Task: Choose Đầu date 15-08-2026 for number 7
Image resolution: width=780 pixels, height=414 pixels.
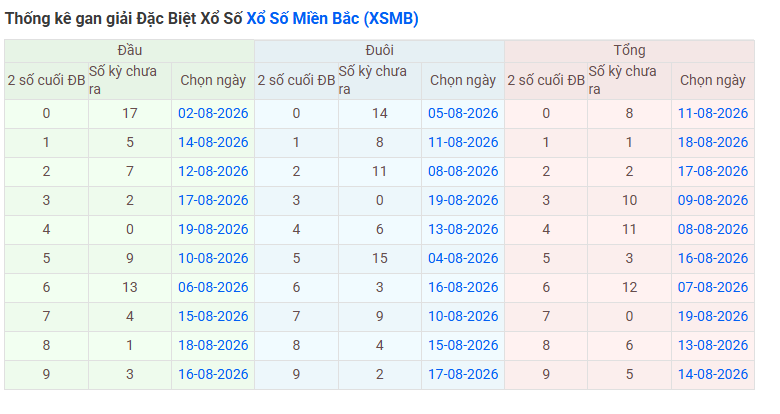Action: click(213, 316)
